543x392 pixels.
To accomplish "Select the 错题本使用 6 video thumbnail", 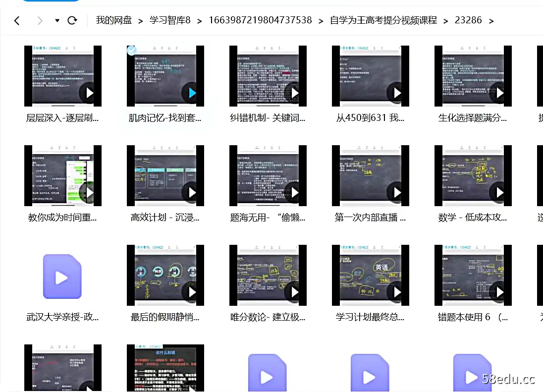I will pyautogui.click(x=473, y=276).
